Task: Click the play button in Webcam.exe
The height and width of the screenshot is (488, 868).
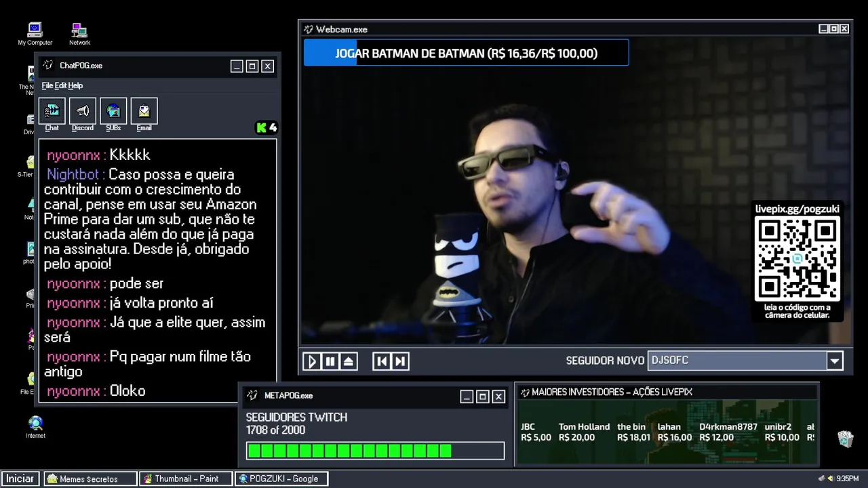Action: click(x=311, y=361)
